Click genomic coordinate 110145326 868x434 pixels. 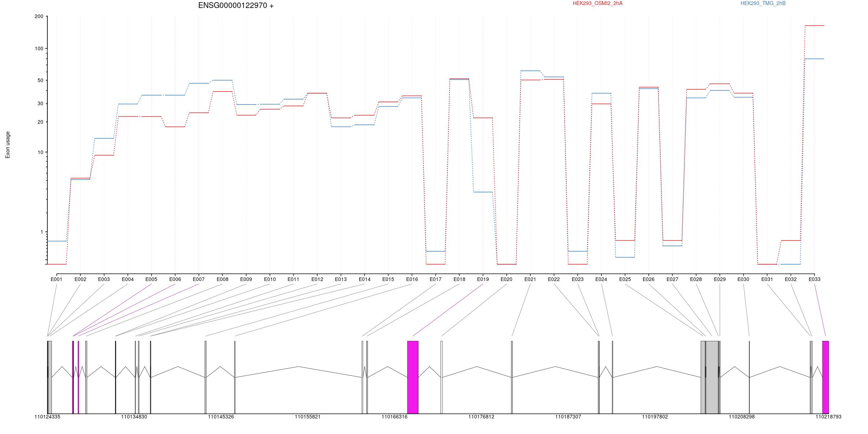[x=221, y=417]
